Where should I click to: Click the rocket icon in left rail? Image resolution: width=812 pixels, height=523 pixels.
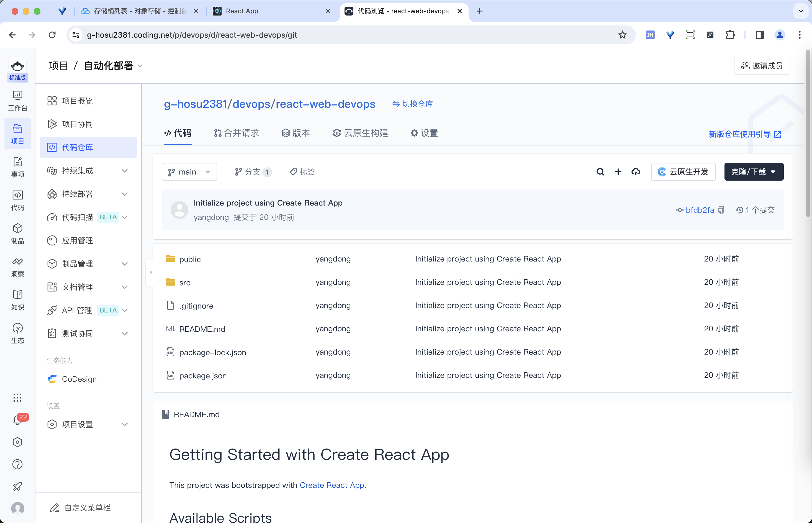(x=18, y=486)
